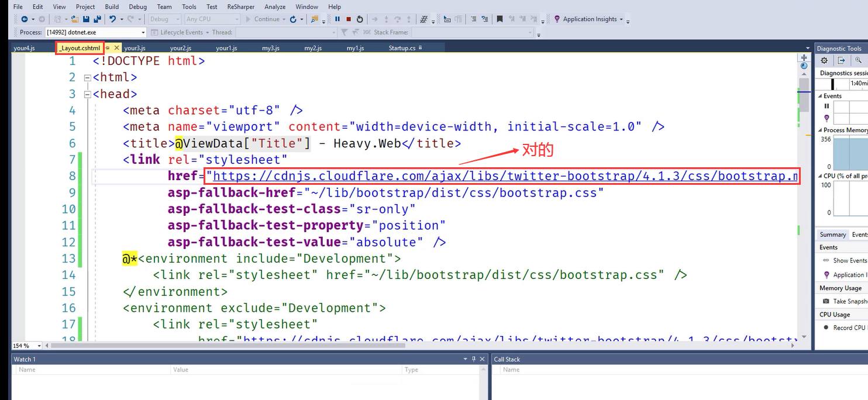Follow the cdnjs bootstrap href link on line 8
Viewport: 868px width, 400px height.
[x=505, y=176]
